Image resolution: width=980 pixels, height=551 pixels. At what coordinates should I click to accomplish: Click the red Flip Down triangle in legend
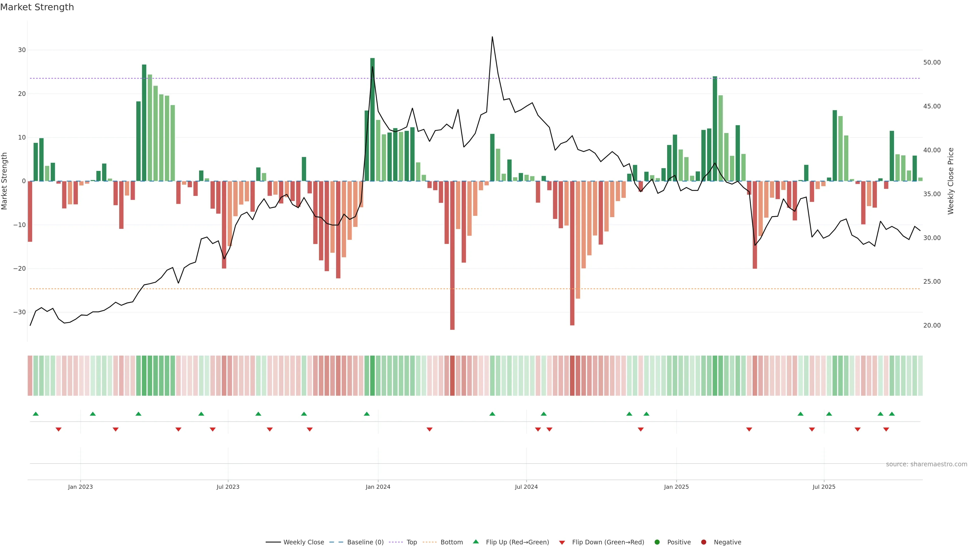(562, 543)
